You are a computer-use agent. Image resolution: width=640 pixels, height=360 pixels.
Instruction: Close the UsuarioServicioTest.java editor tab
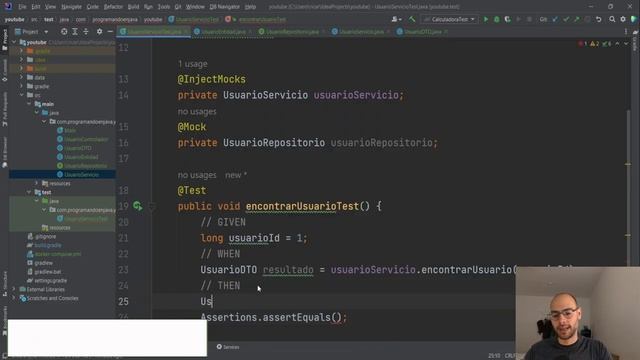tap(186, 31)
